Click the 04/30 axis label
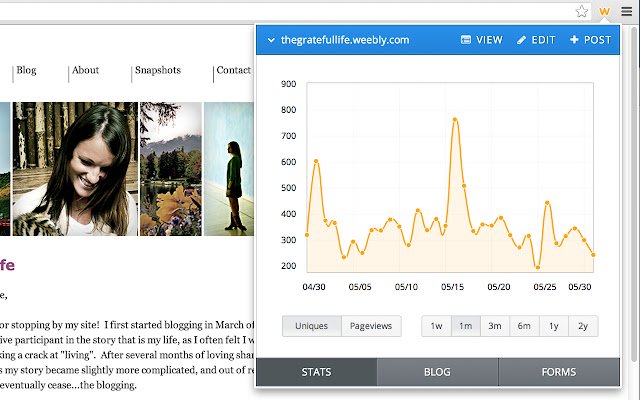 [x=314, y=287]
